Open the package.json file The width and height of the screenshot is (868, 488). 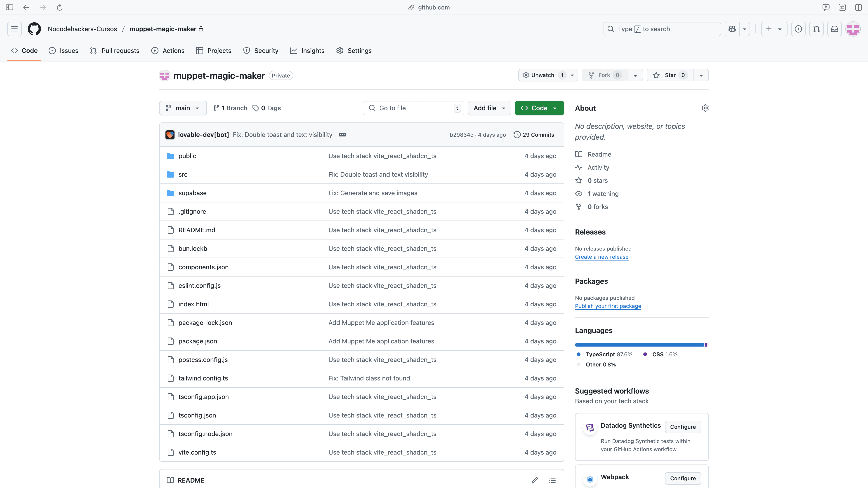[198, 341]
